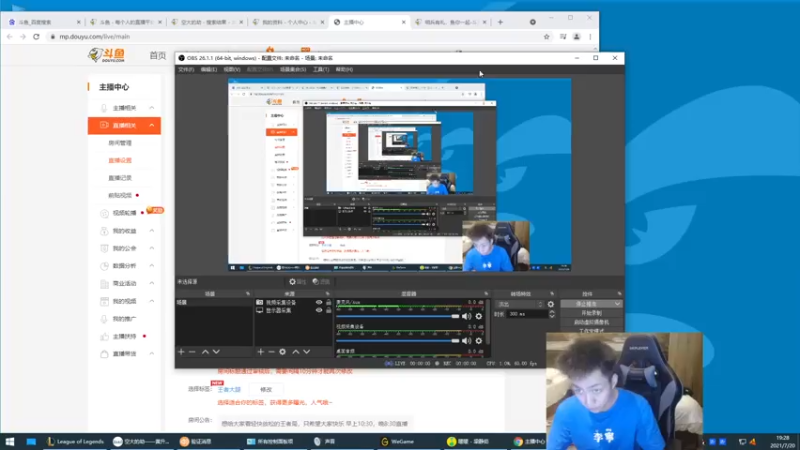Adjust the microphone/Aux volume slider
Viewport: 800px width, 450px height.
[397, 316]
